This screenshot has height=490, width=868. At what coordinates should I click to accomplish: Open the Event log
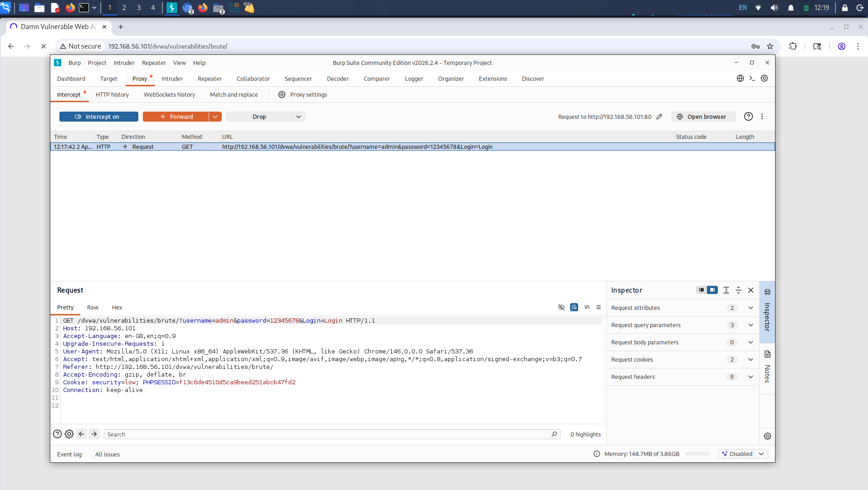69,454
